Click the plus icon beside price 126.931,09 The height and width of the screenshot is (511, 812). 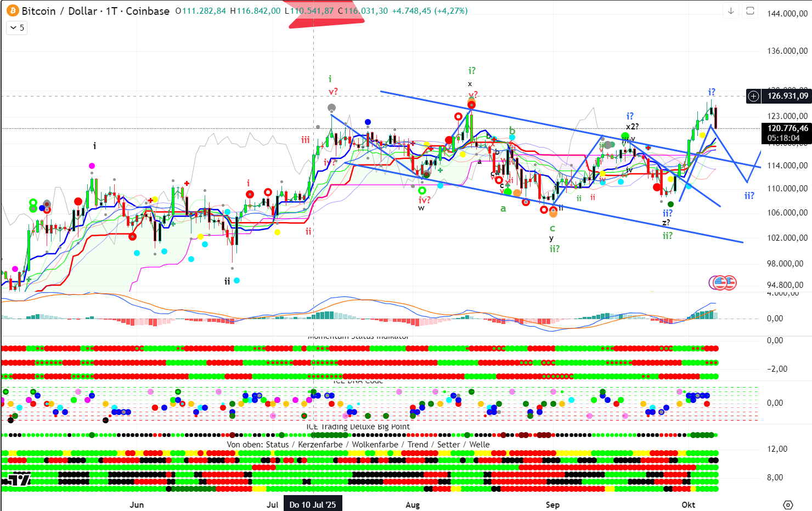click(x=754, y=96)
